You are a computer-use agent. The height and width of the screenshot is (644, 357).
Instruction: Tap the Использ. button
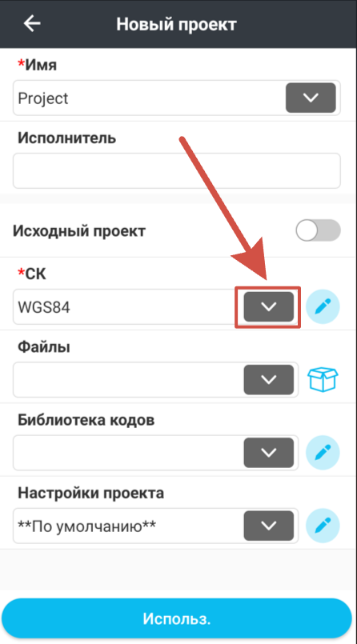[177, 618]
